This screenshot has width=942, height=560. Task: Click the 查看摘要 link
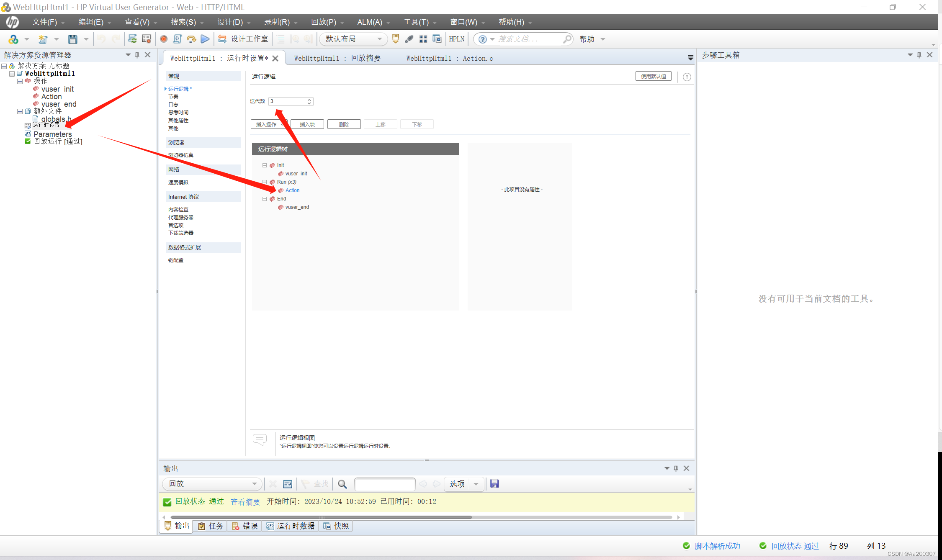pyautogui.click(x=245, y=502)
